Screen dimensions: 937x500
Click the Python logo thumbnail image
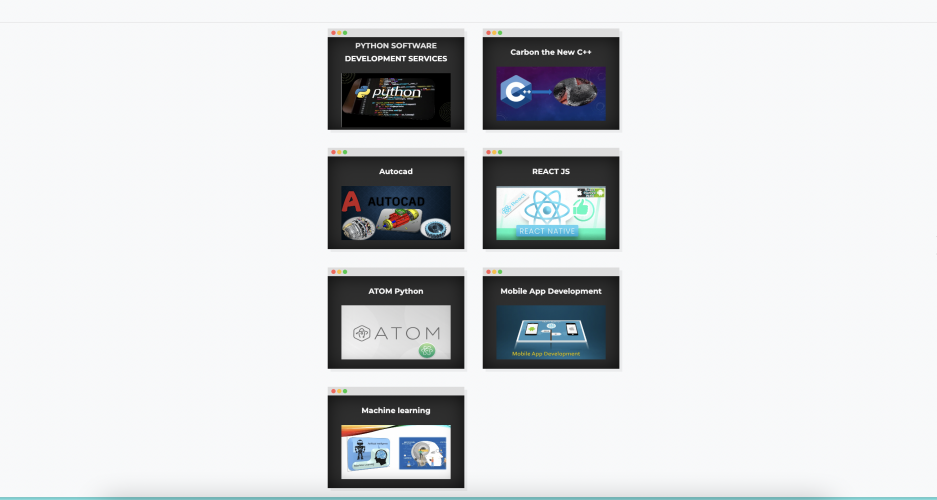[396, 100]
